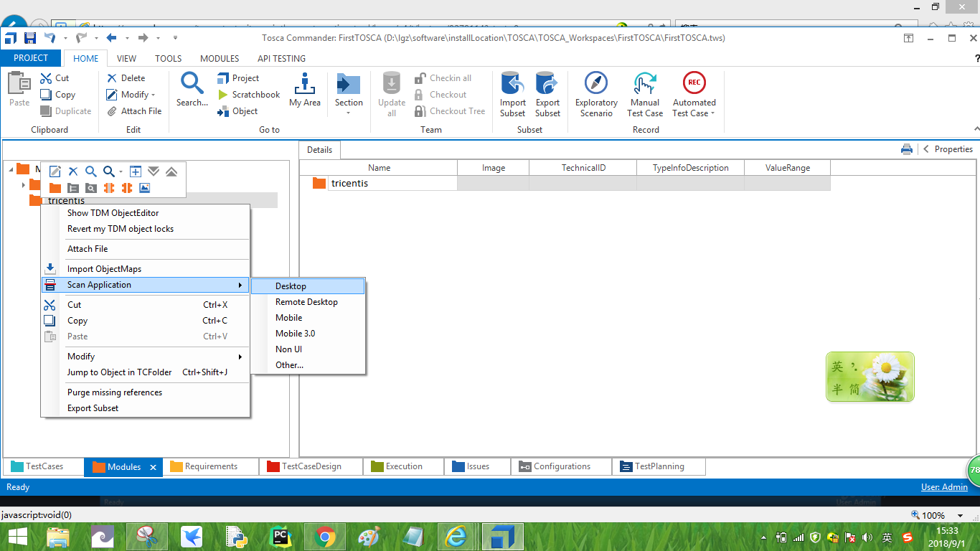Switch to Requirements bottom tab
Screen dimensions: 980x551
point(211,466)
